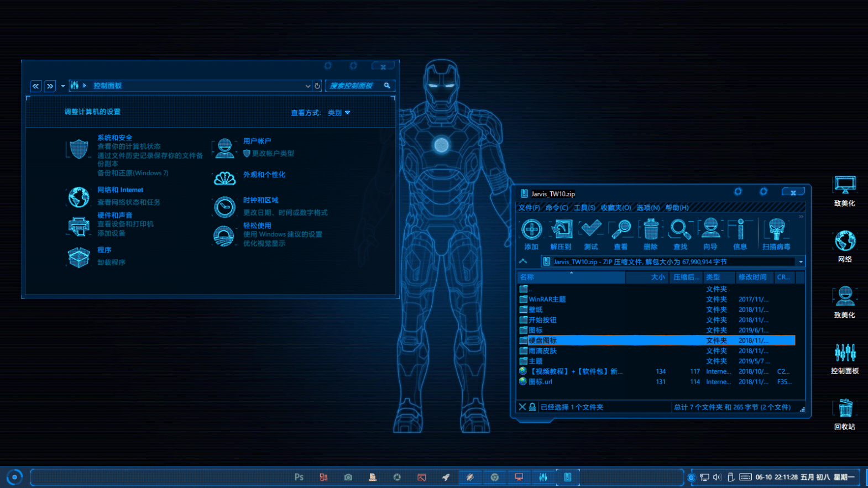The width and height of the screenshot is (868, 488).
Task: Select the 开始按钮 folder row
Action: coord(657,320)
